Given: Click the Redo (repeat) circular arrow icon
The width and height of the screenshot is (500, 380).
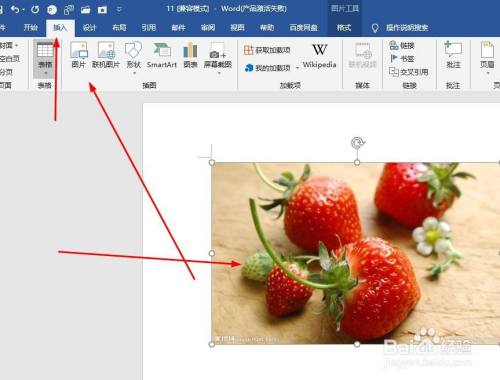Looking at the screenshot, I should pos(35,9).
